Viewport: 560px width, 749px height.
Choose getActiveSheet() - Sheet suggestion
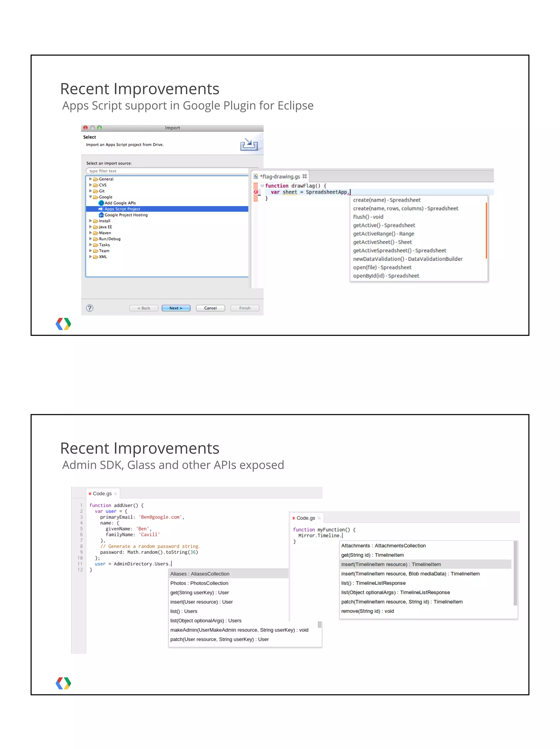[382, 242]
